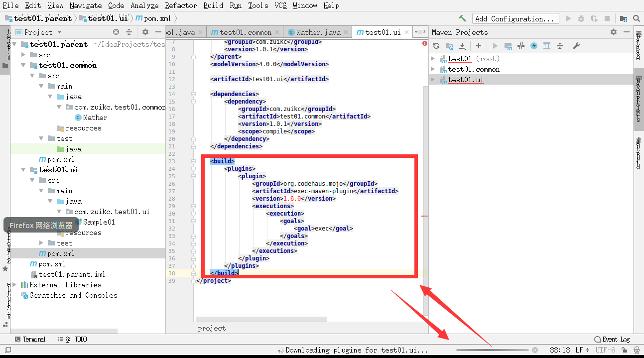Toggle read-only lock icon in status bar
The height and width of the screenshot is (358, 644).
[x=624, y=350]
